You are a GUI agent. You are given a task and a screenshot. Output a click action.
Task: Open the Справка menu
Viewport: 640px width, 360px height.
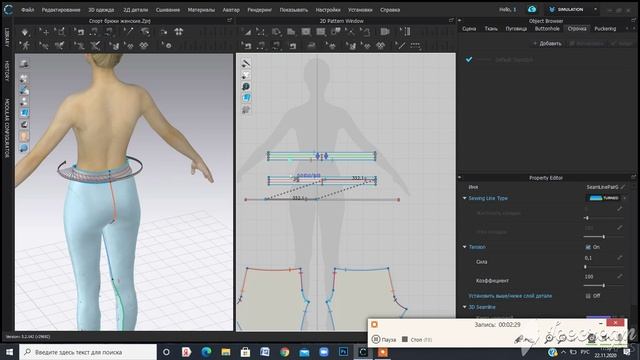(x=390, y=10)
